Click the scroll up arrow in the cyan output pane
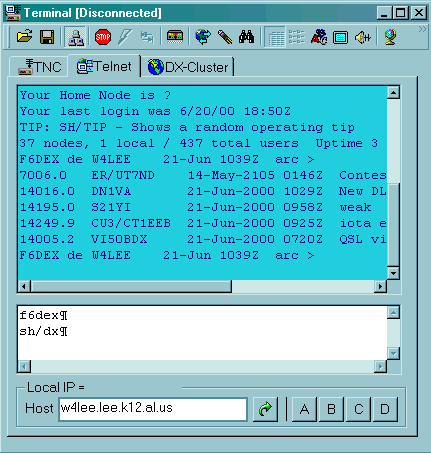This screenshot has height=453, width=431. click(393, 92)
